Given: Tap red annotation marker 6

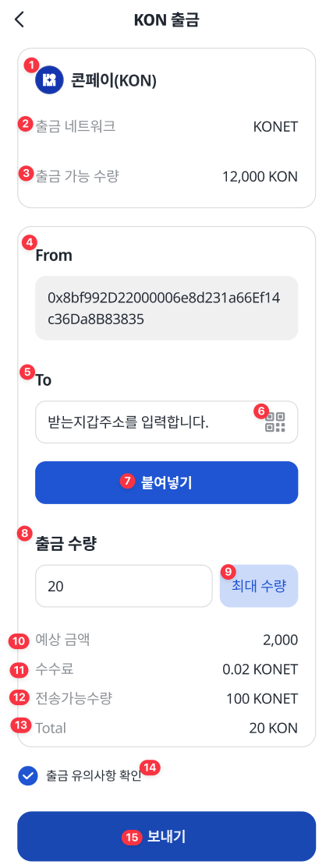Looking at the screenshot, I should pyautogui.click(x=260, y=411).
